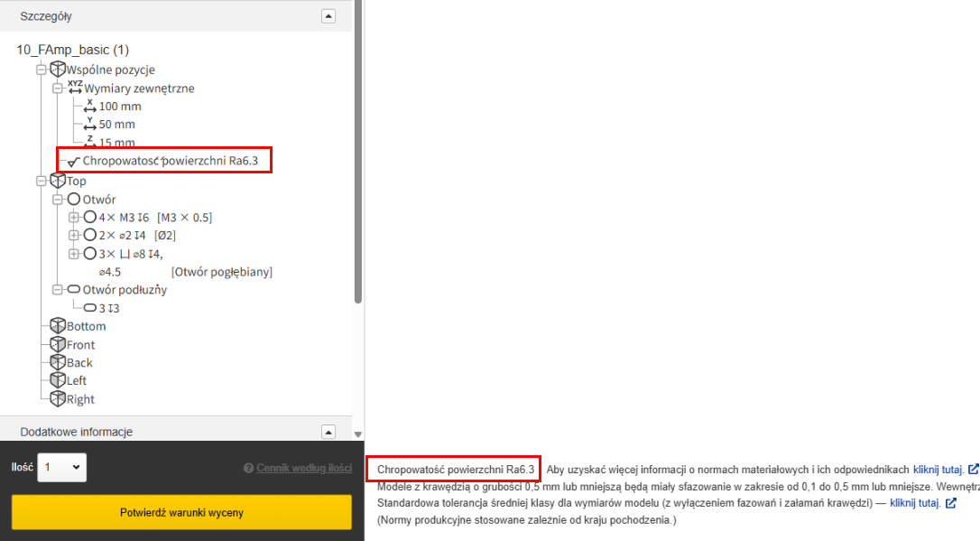Collapse the Top face tree node
This screenshot has height=541, width=980.
coord(41,181)
